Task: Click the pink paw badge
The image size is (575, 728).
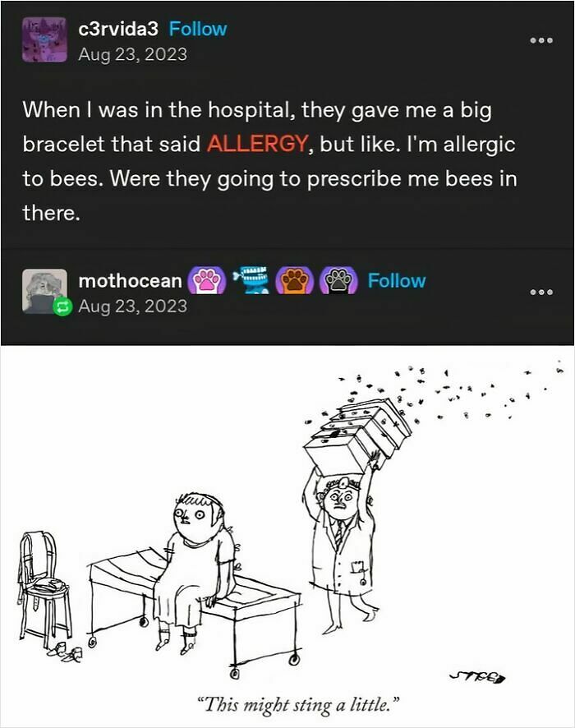Action: (206, 281)
